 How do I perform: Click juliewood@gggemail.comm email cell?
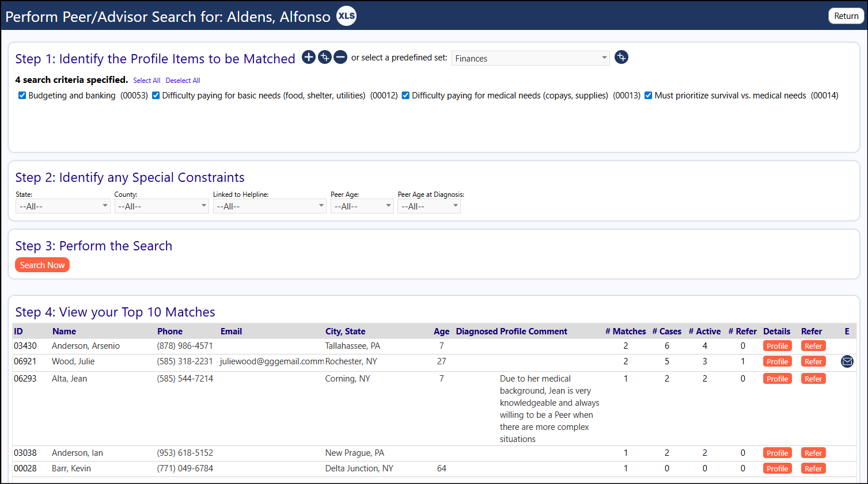[x=272, y=361]
